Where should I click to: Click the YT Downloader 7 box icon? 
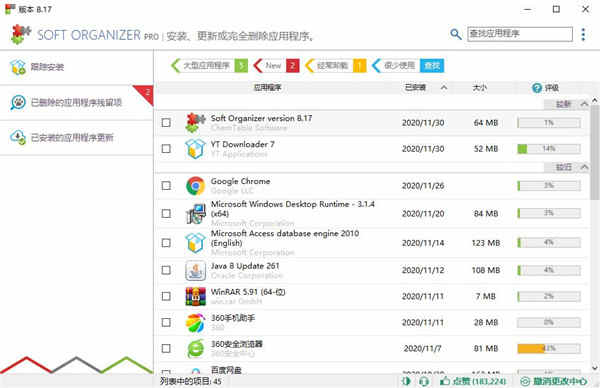pyautogui.click(x=196, y=148)
